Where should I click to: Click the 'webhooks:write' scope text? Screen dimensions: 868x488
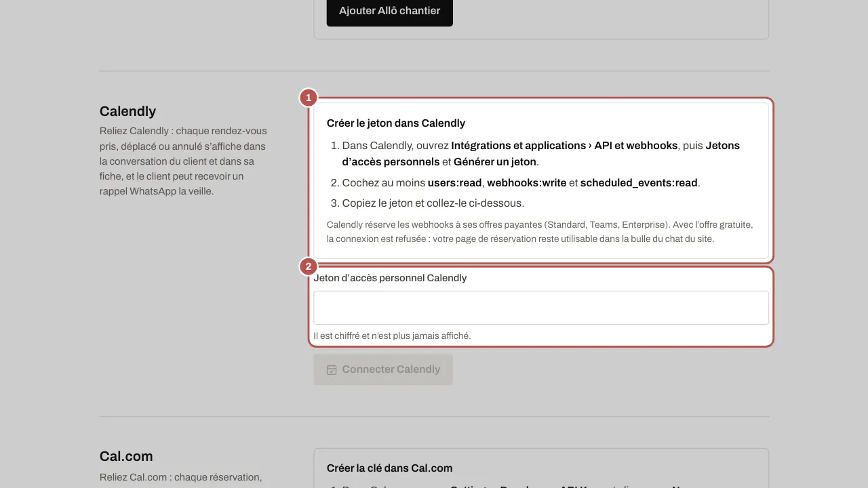point(527,183)
